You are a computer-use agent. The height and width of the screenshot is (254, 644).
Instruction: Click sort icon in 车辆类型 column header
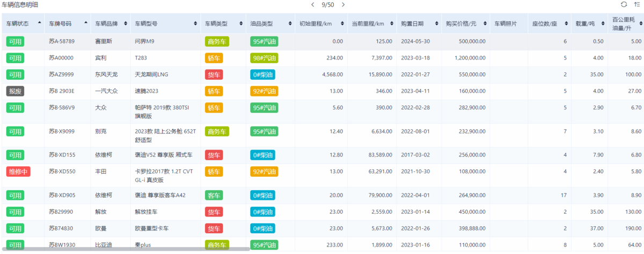point(240,24)
